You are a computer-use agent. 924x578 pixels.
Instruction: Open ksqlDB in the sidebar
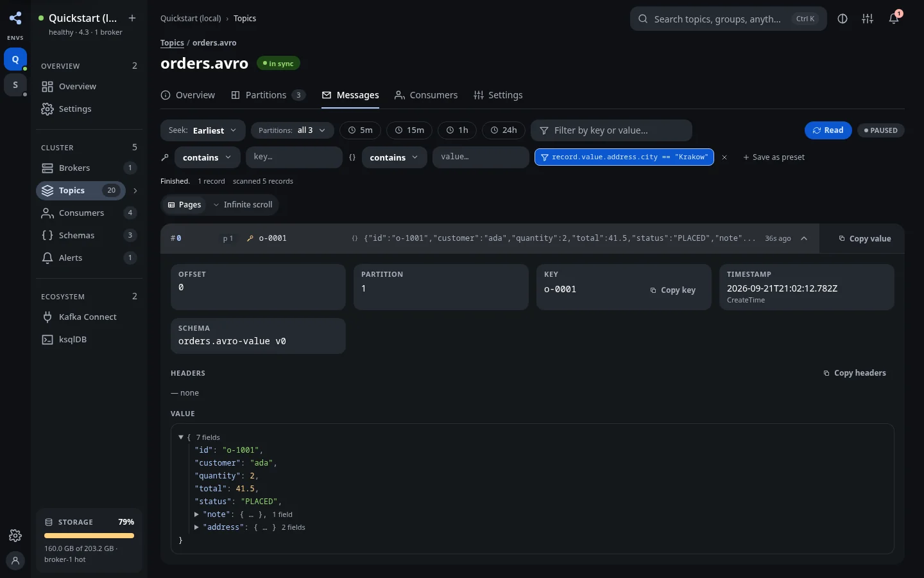pyautogui.click(x=89, y=339)
